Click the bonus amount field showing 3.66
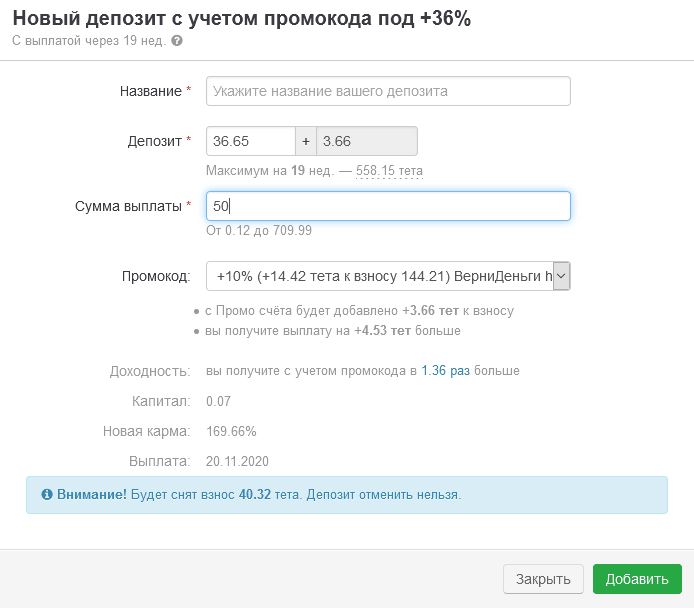 pos(366,141)
